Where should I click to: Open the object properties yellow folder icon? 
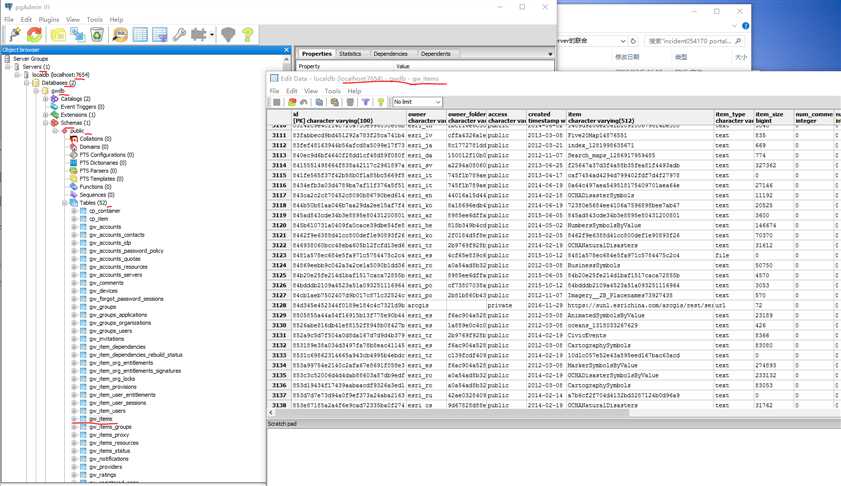pyautogui.click(x=58, y=35)
